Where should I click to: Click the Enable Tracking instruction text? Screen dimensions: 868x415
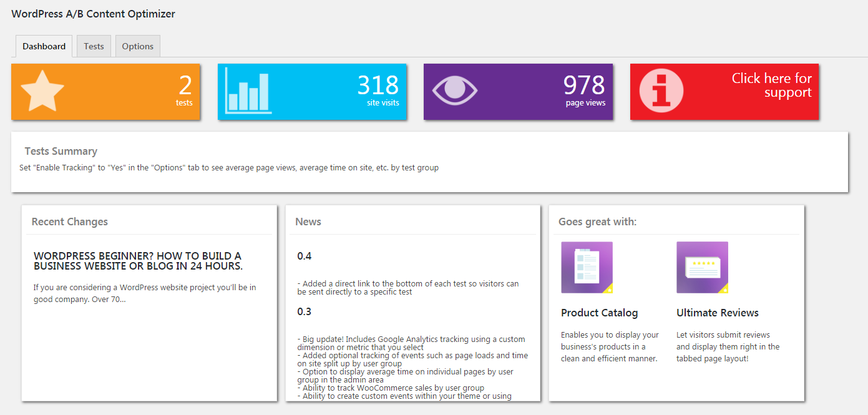229,168
